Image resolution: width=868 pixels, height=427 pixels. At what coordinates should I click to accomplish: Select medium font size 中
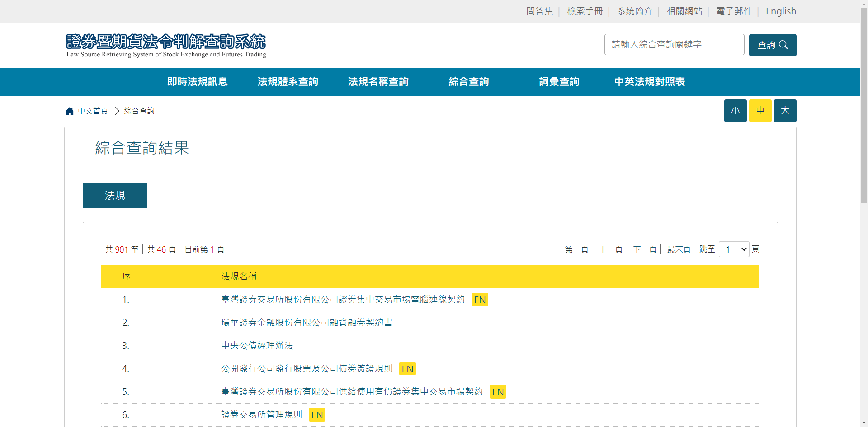pyautogui.click(x=760, y=111)
